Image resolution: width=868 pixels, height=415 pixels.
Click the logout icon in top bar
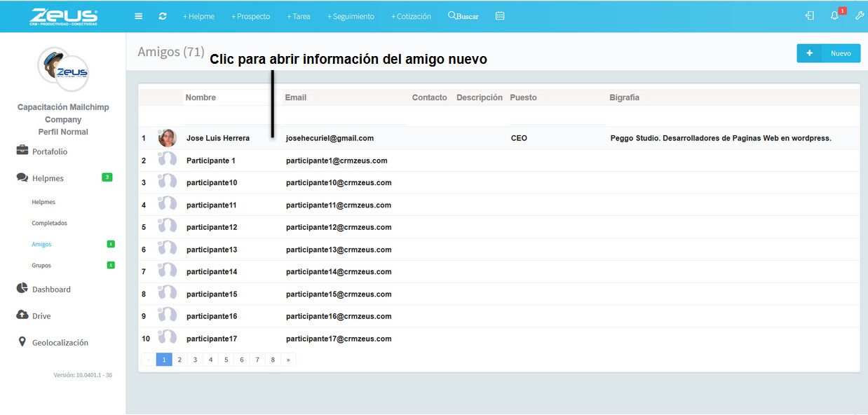click(810, 16)
